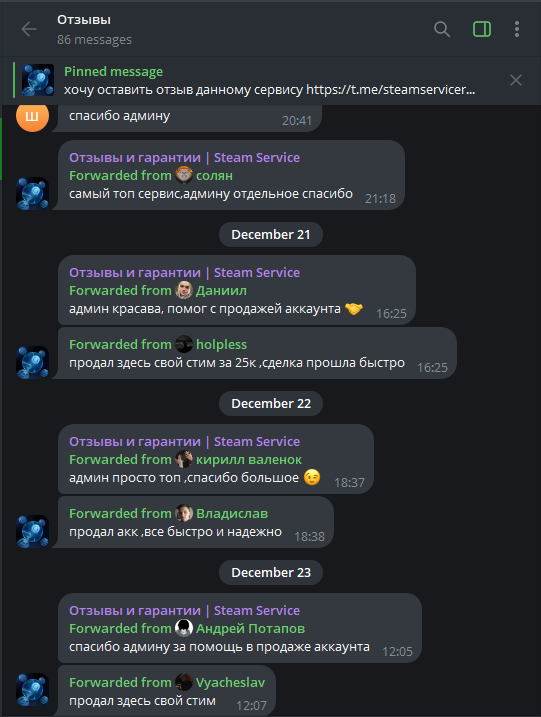Click the orange Ш user avatar

32,117
